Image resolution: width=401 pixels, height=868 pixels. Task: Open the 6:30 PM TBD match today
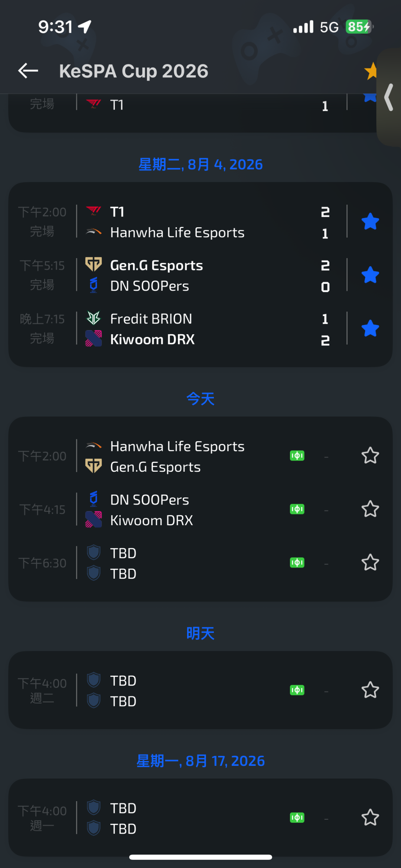(x=200, y=563)
